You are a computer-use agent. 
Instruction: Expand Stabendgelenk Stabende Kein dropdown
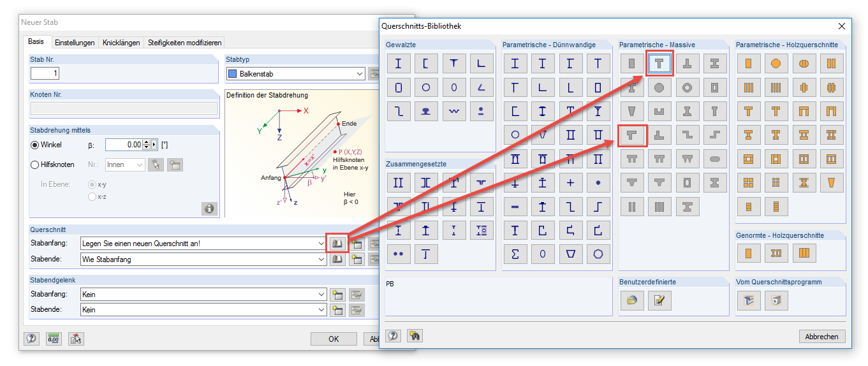pos(321,310)
